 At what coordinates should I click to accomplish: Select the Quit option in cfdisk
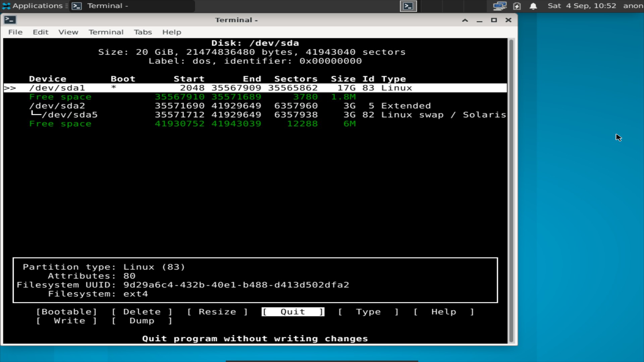(292, 311)
